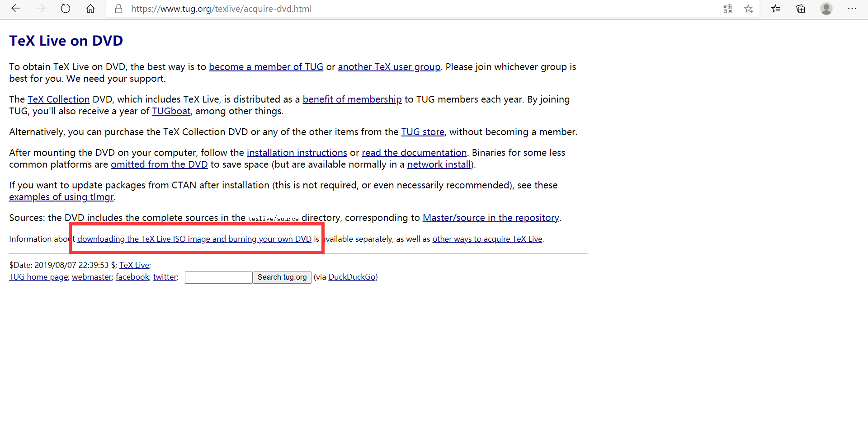Click the tug.org search text field
Viewport: 868px width, 445px height.
[x=219, y=277]
